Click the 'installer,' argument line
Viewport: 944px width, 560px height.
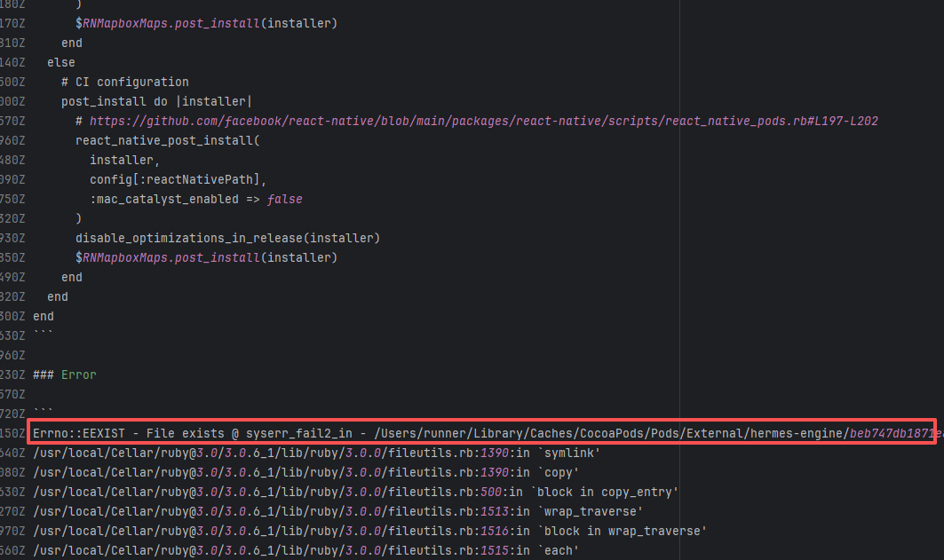[124, 160]
